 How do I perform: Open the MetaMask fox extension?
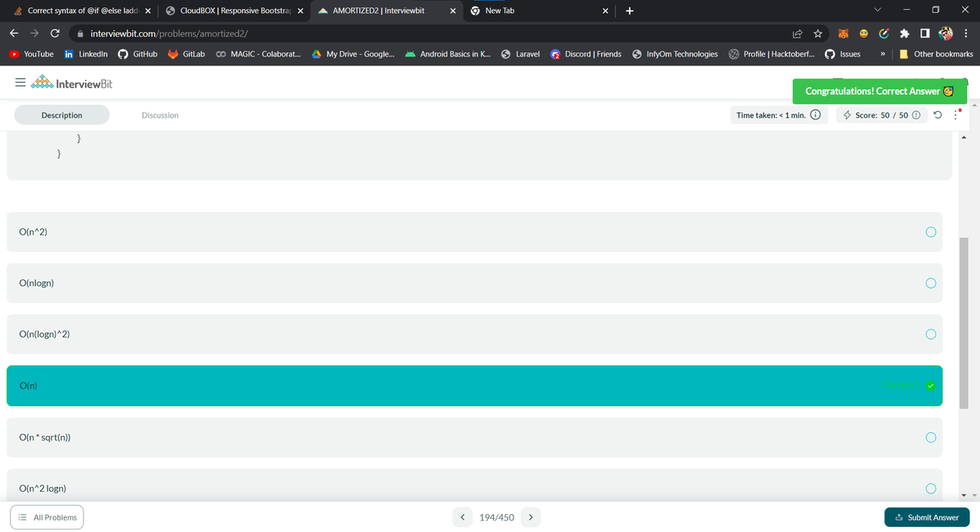tap(844, 34)
